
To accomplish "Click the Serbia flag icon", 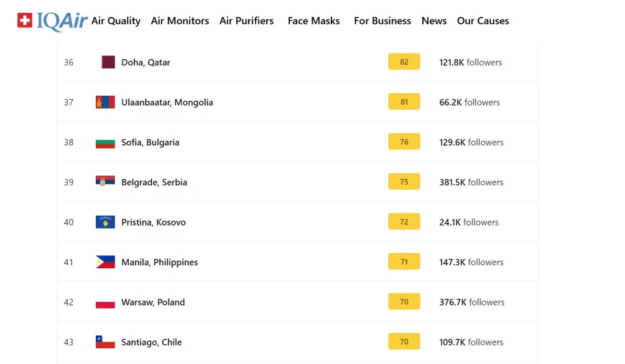I will click(x=105, y=182).
